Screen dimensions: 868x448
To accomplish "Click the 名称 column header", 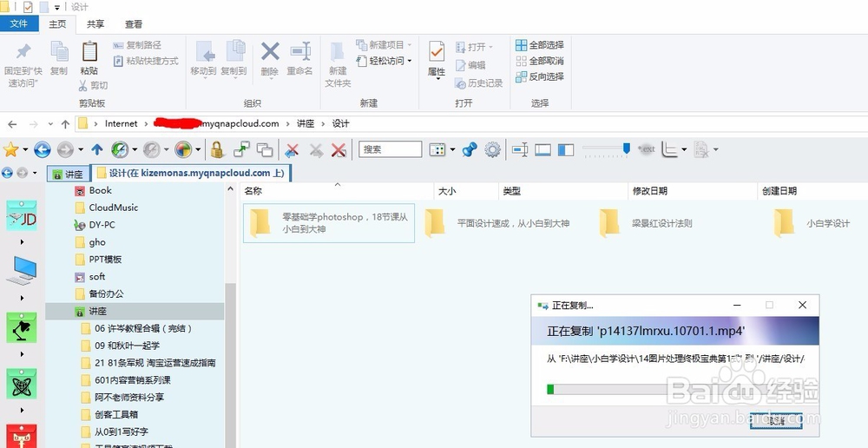I will (x=338, y=191).
